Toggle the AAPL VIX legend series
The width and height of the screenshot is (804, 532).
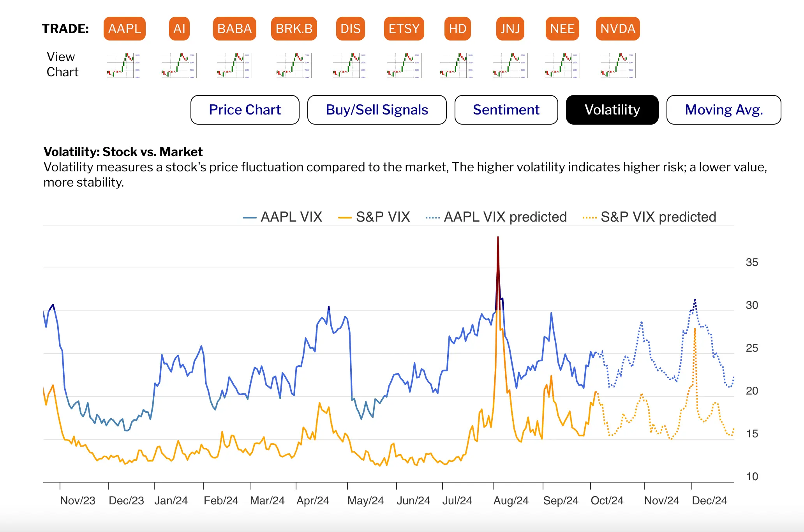(x=283, y=217)
